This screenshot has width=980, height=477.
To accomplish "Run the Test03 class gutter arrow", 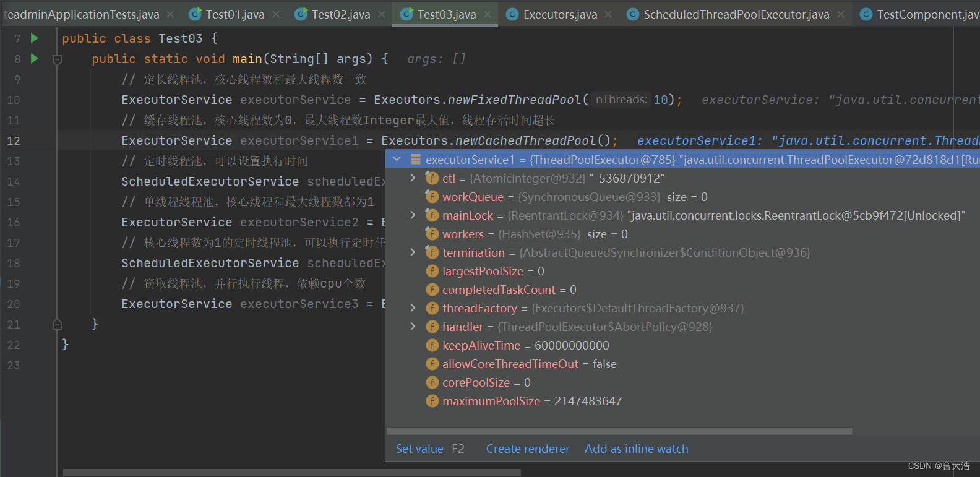I will coord(35,38).
